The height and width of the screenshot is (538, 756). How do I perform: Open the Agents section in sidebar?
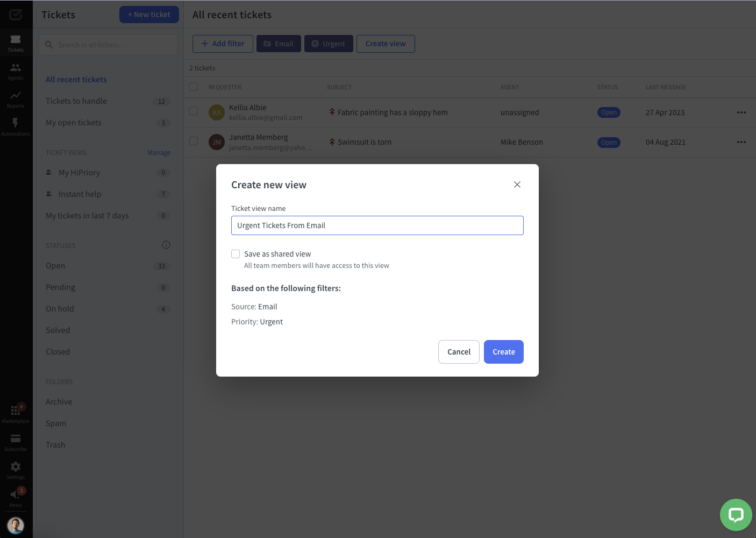(x=16, y=70)
